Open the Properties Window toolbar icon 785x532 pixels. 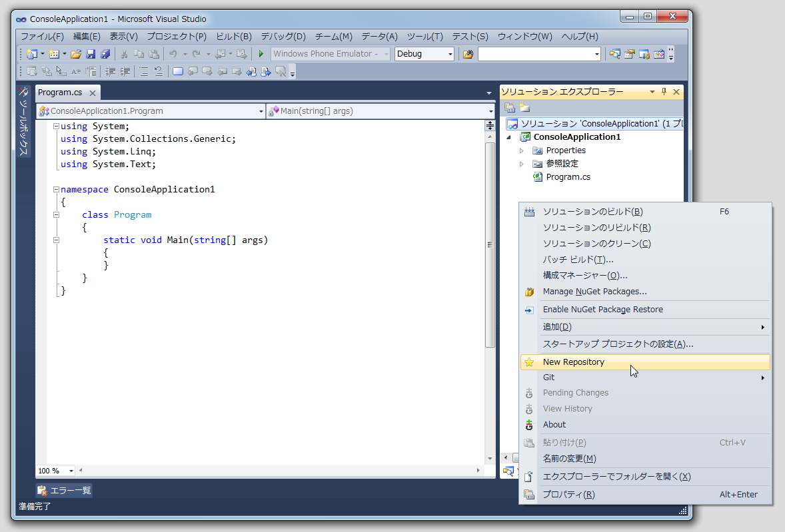point(630,54)
